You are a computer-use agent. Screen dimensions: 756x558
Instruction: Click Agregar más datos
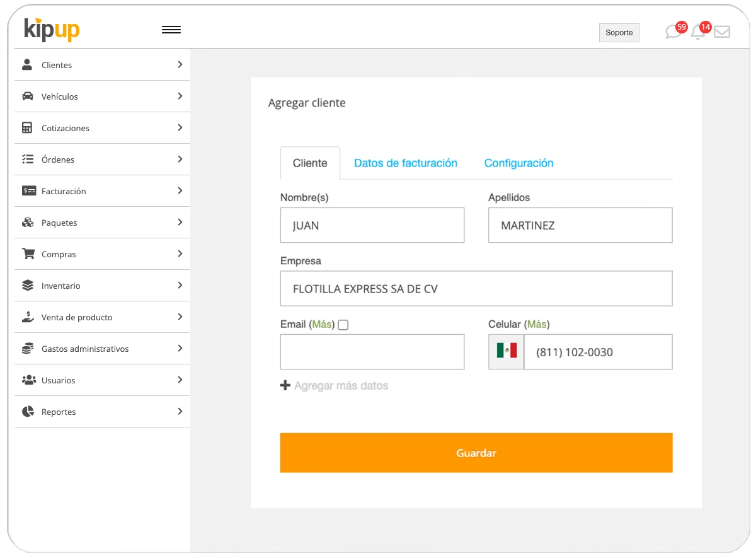pyautogui.click(x=335, y=385)
